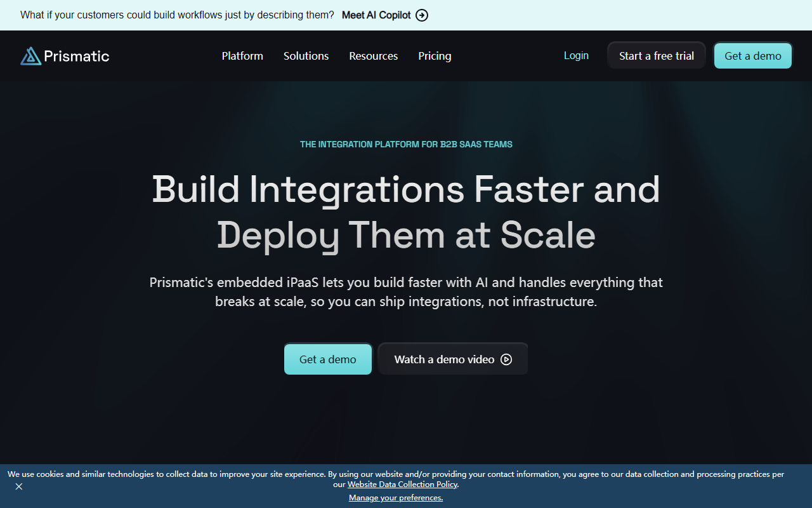Click Manage your preferences
Viewport: 812px width, 508px height.
[396, 498]
